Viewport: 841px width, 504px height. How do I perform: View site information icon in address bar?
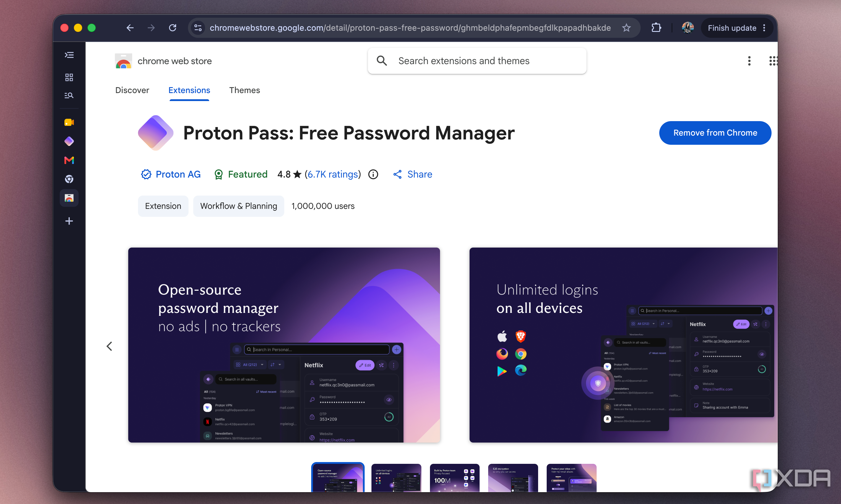[x=198, y=28]
